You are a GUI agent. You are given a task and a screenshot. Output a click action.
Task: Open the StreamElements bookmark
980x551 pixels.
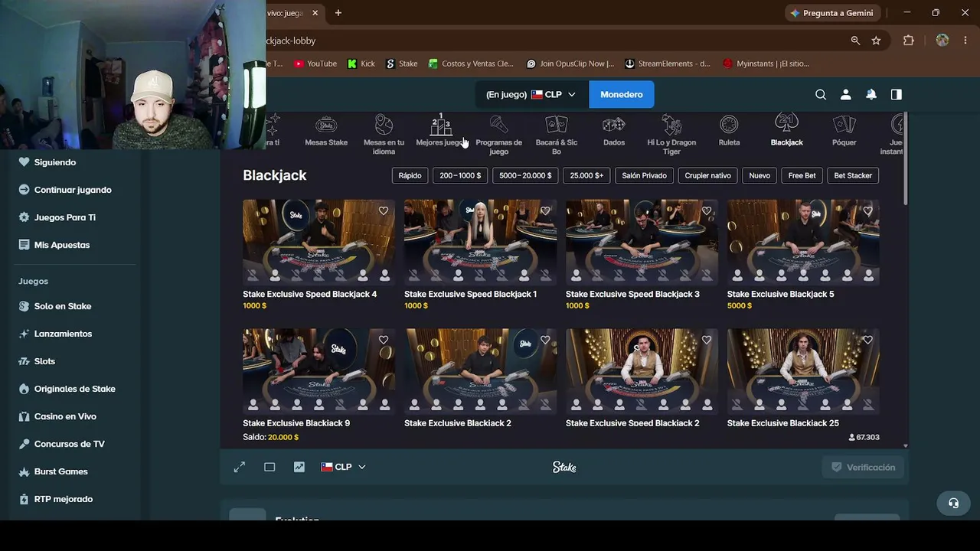point(668,64)
